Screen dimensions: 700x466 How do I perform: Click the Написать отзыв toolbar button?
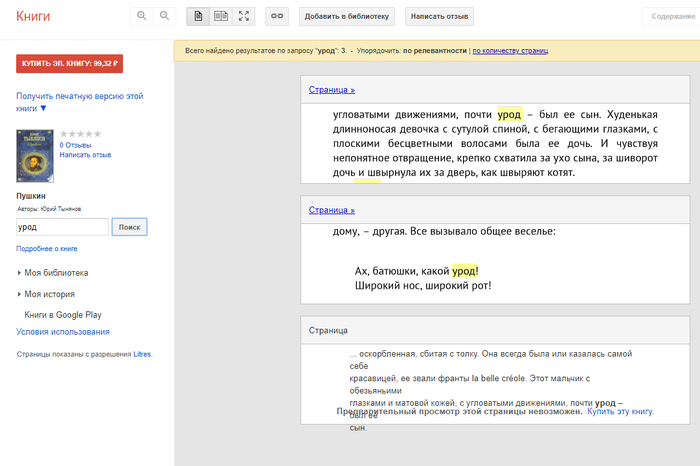(x=441, y=17)
